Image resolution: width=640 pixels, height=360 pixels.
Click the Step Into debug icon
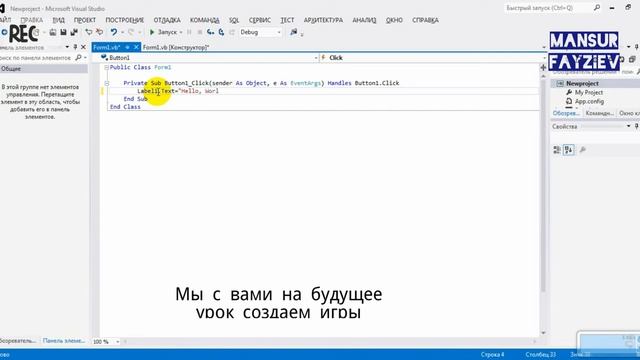coord(211,32)
